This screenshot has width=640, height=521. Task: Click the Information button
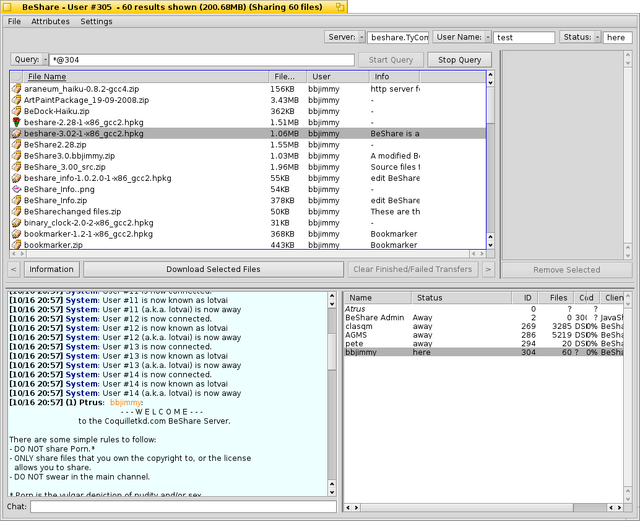[51, 269]
